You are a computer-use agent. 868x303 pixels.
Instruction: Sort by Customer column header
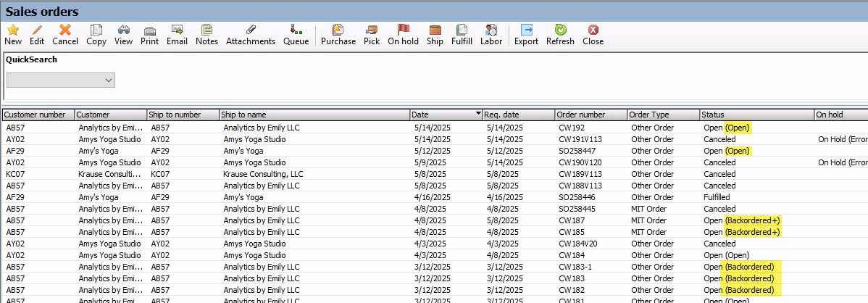pos(111,115)
